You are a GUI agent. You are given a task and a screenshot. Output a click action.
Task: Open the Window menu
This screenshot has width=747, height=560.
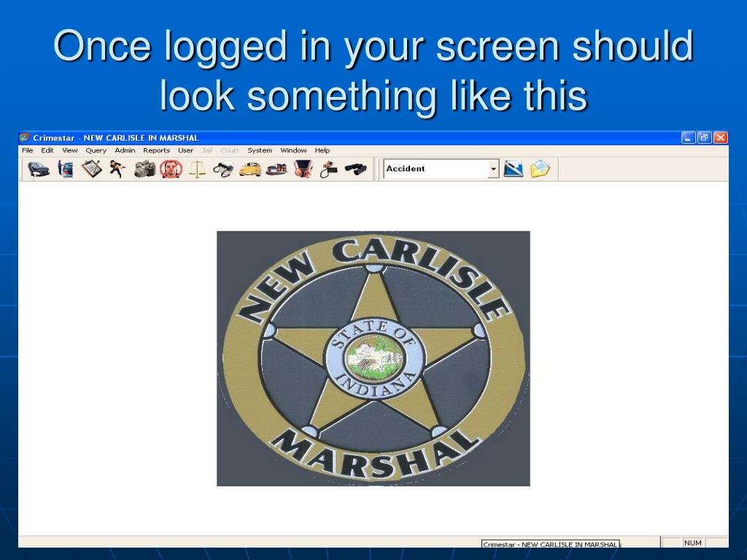click(293, 150)
